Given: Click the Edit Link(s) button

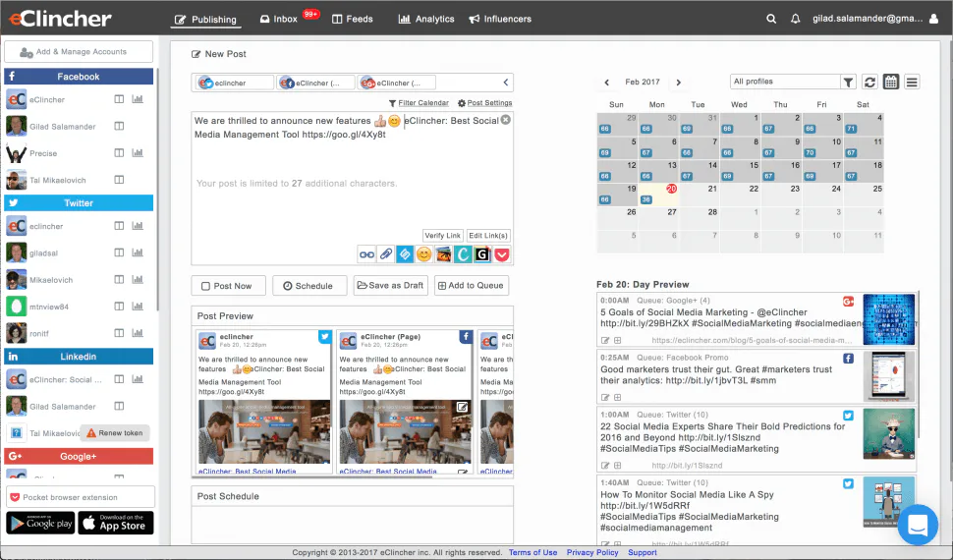Looking at the screenshot, I should [488, 236].
